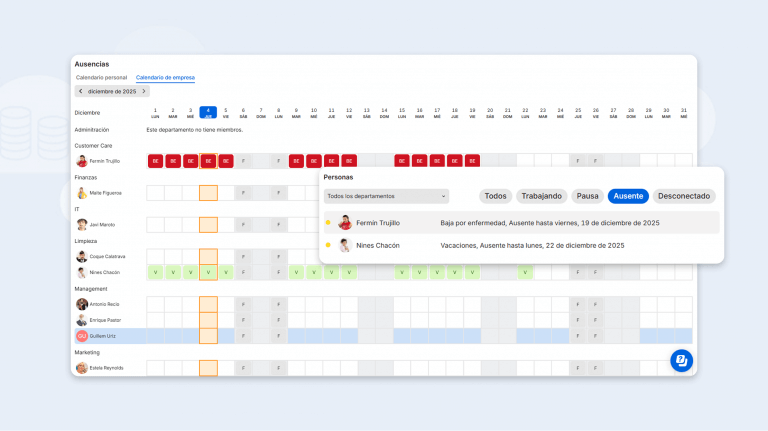Open the Todos los departamentos dropdown
768x431 pixels.
coord(386,196)
